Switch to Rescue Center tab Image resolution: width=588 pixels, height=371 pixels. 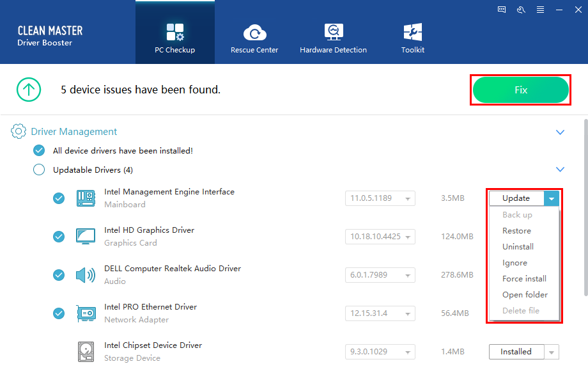pos(254,38)
